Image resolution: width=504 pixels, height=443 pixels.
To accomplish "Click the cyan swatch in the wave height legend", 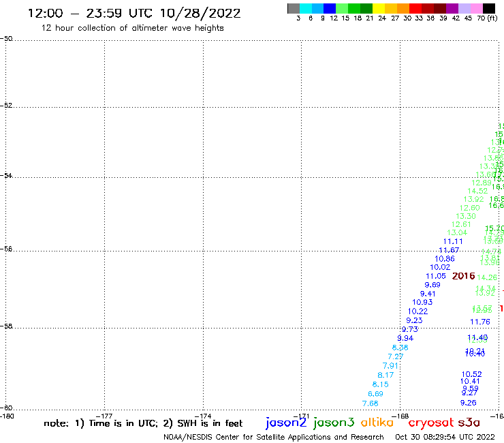I will (306, 9).
